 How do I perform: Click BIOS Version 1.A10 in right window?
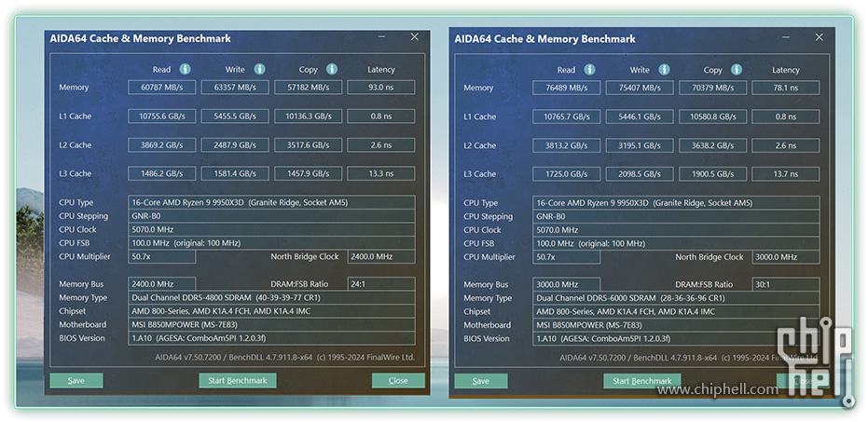pos(676,338)
